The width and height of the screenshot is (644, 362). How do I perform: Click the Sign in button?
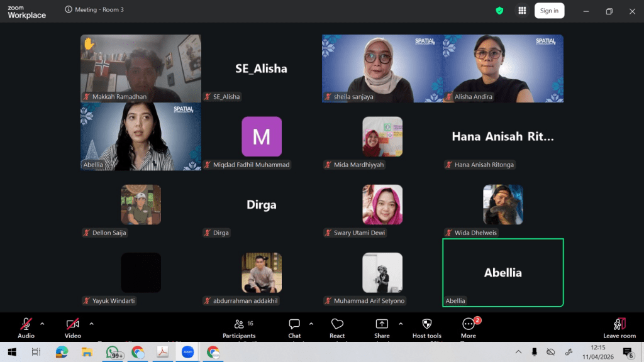pos(549,11)
